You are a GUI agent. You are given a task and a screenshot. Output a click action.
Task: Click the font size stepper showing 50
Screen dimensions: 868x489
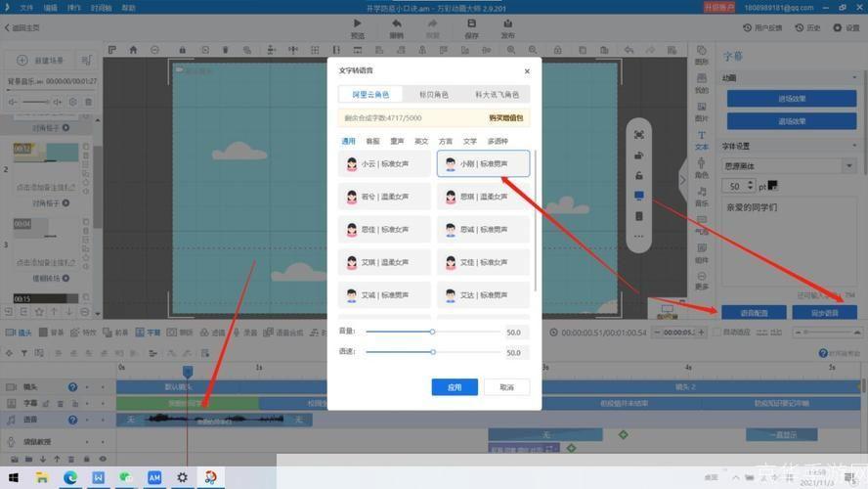[738, 186]
